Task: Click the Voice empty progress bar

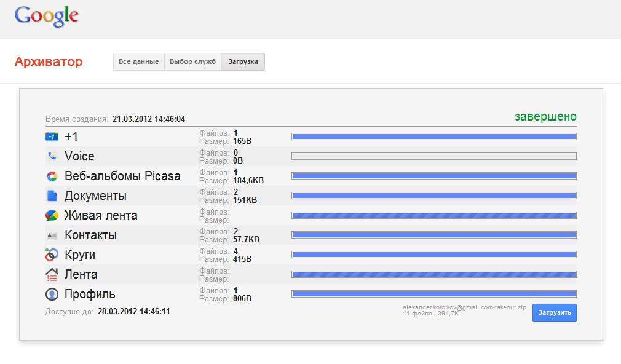Action: click(x=433, y=156)
